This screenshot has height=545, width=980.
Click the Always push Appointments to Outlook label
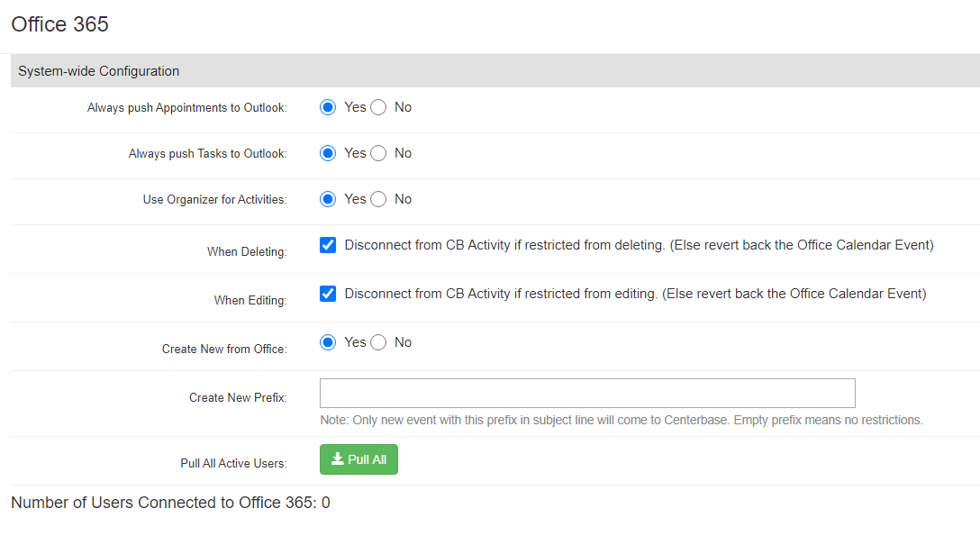click(186, 108)
